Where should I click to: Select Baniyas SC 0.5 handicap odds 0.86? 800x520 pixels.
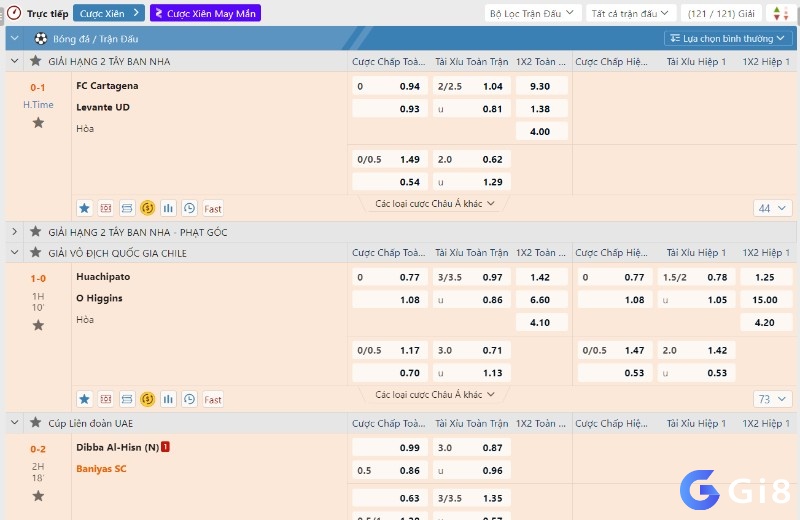click(x=390, y=470)
